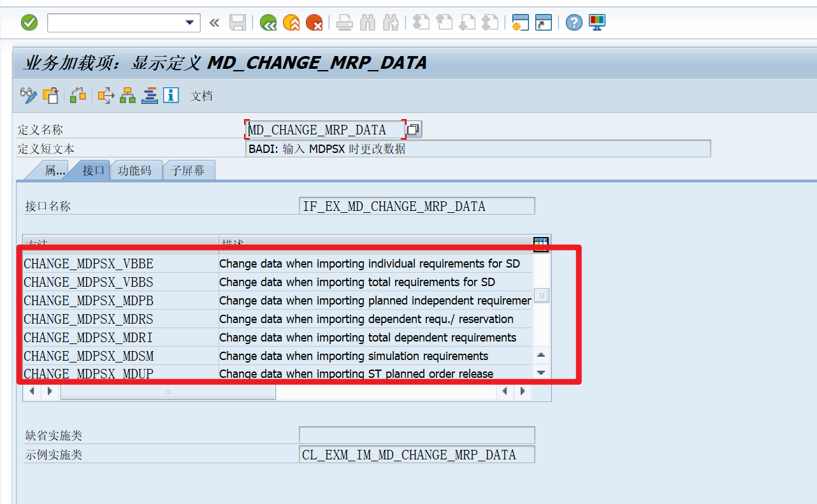Click the CL_EXM_IM_MD_CHANGE_MRP_DATA example class field
The width and height of the screenshot is (817, 504).
pos(417,455)
